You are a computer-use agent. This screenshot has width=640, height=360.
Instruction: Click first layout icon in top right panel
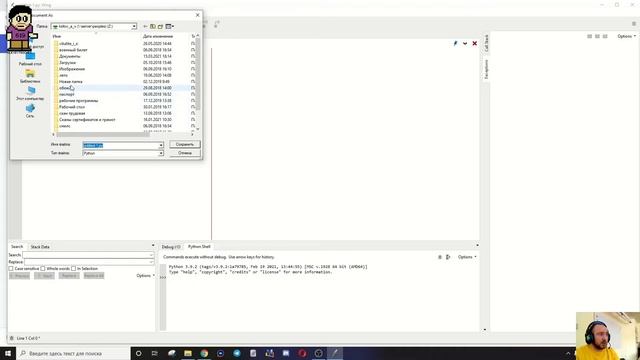click(589, 36)
